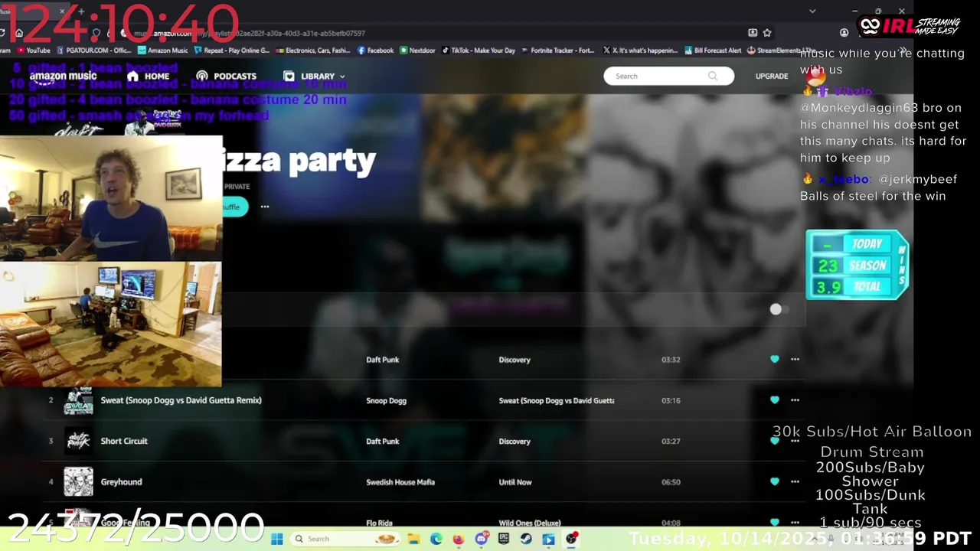Click the magnifier icon in Amazon Music search
The height and width of the screenshot is (551, 980).
(713, 76)
